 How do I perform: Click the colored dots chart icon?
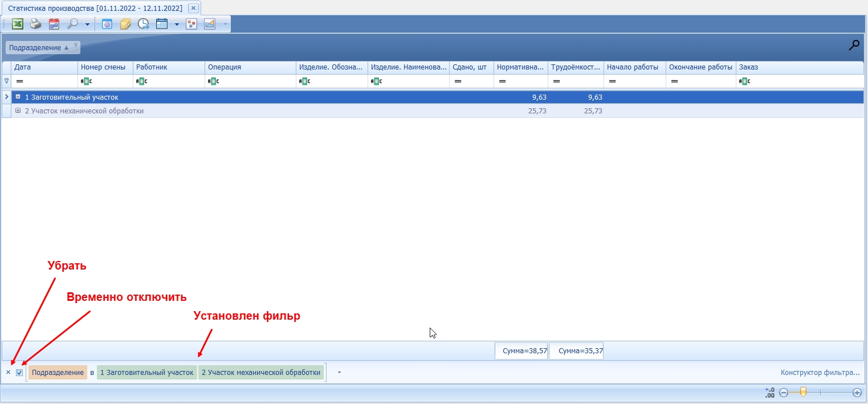click(191, 24)
